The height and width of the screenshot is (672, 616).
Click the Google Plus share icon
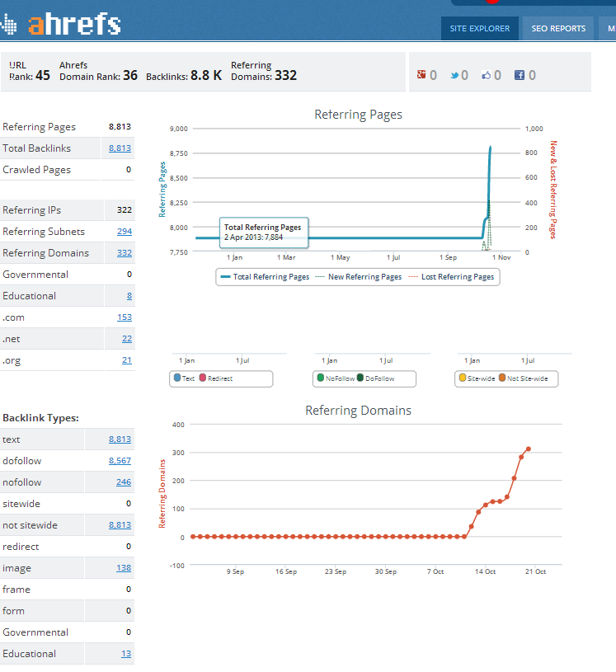(x=421, y=75)
